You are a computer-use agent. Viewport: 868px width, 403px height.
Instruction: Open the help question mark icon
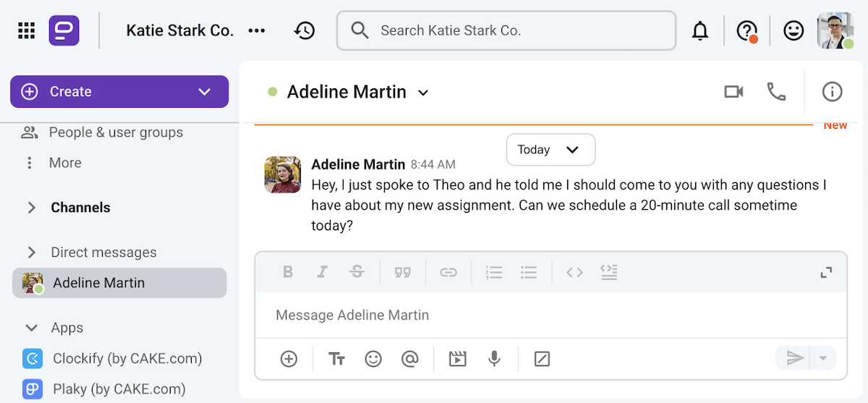(x=747, y=31)
